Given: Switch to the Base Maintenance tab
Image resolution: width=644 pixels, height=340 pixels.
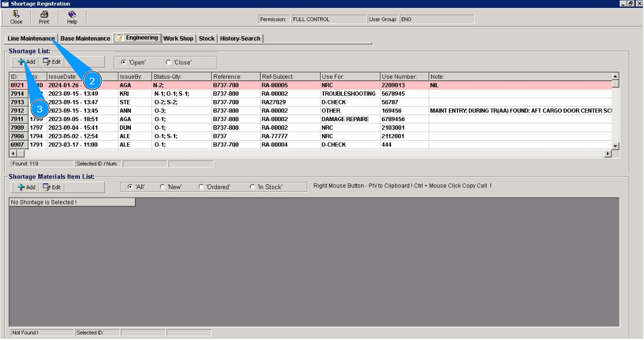Looking at the screenshot, I should tap(85, 38).
